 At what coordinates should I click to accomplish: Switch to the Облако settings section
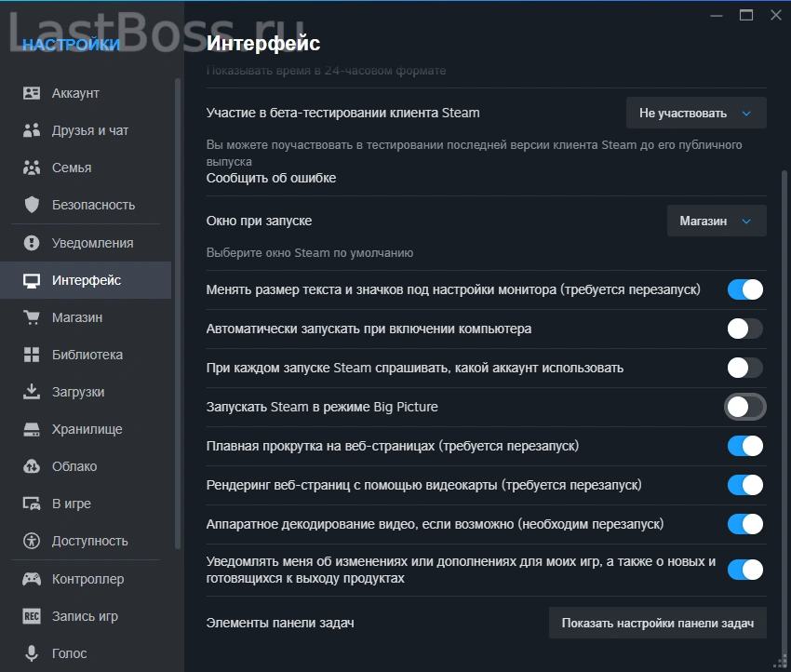pos(74,466)
